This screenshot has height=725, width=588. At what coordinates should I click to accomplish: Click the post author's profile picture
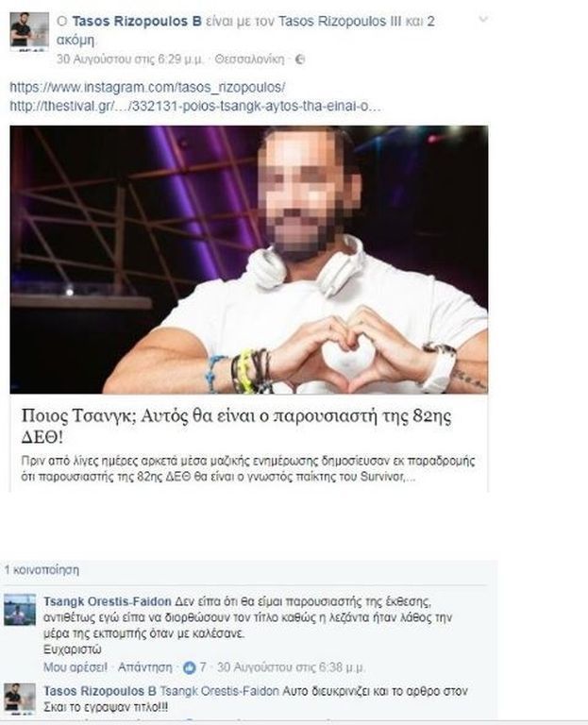(29, 31)
